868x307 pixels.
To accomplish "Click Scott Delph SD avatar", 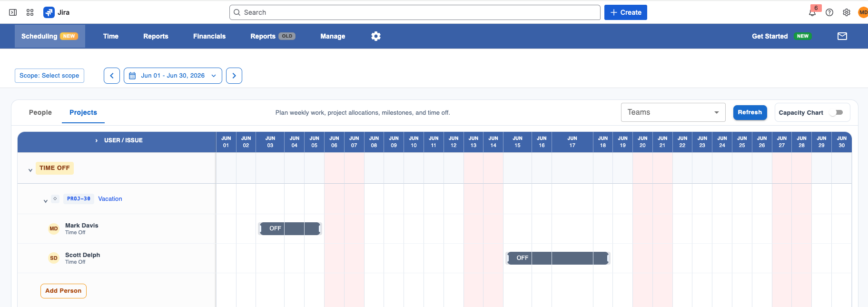I will [x=54, y=258].
